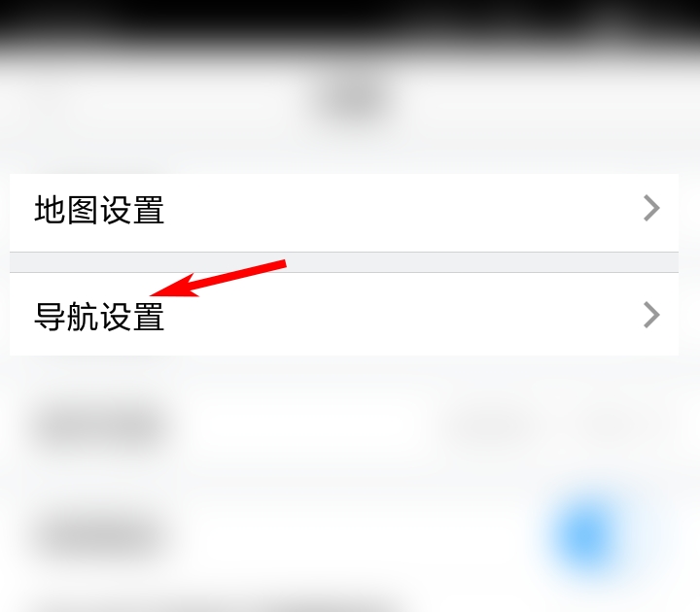This screenshot has width=700, height=612.
Task: Open the 导航设置 menu entry
Action: tap(344, 314)
